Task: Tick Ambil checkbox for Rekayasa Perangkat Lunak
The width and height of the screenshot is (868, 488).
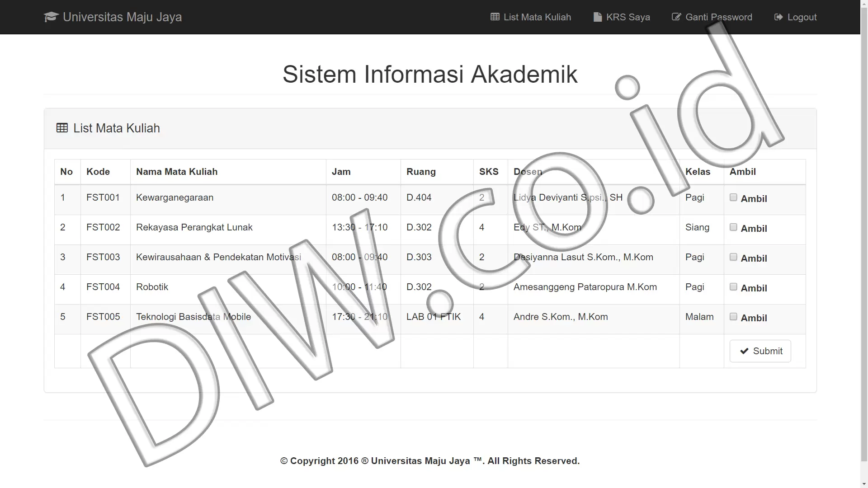Action: click(733, 227)
